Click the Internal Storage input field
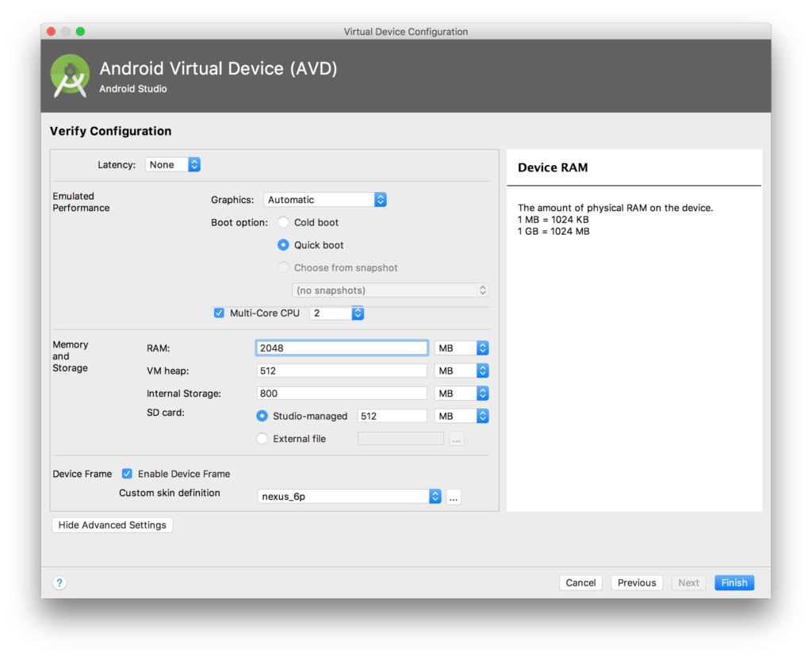The height and width of the screenshot is (657, 812). click(x=342, y=394)
